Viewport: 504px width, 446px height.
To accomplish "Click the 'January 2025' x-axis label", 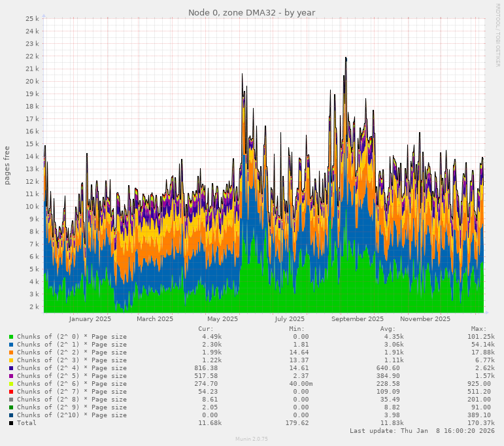I will [x=90, y=319].
